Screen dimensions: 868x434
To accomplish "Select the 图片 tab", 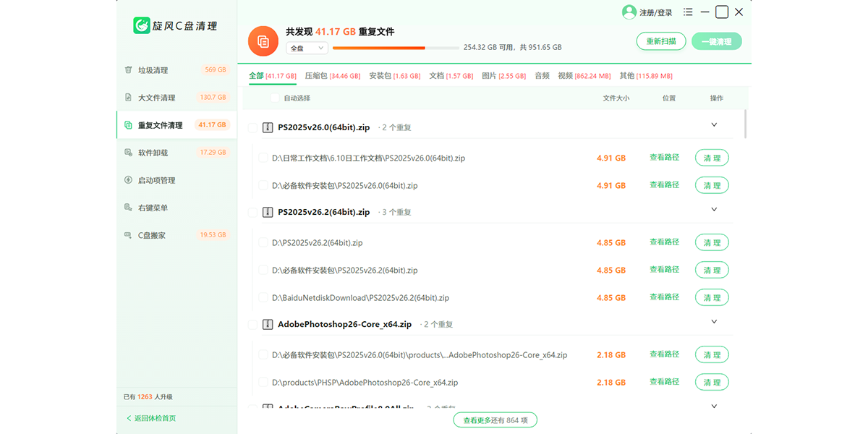I will point(504,76).
